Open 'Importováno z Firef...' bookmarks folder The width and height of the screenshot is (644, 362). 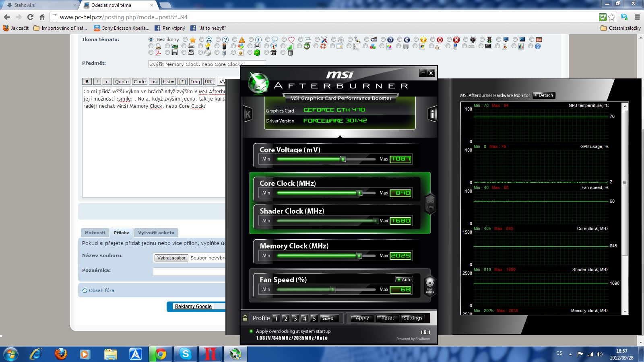tap(60, 28)
